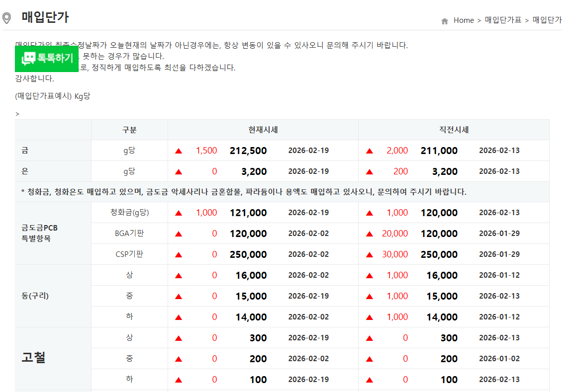Click the red 2,000 previous change for gold

(x=397, y=151)
